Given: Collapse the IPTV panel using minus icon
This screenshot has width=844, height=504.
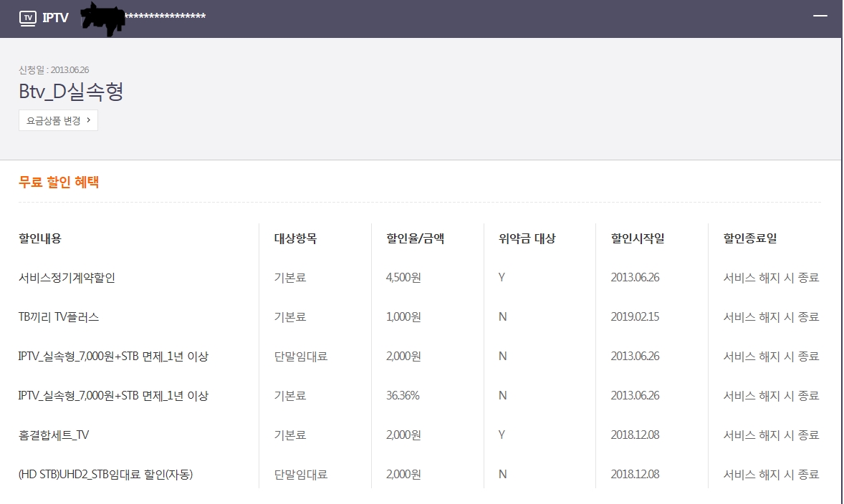Looking at the screenshot, I should [820, 15].
